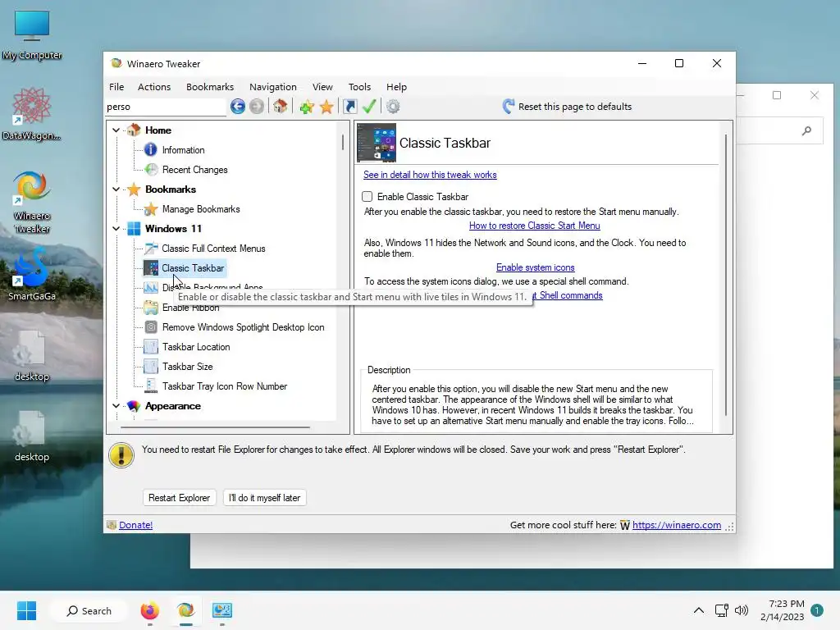
Task: Collapse the Appearance tree node
Action: pos(116,406)
